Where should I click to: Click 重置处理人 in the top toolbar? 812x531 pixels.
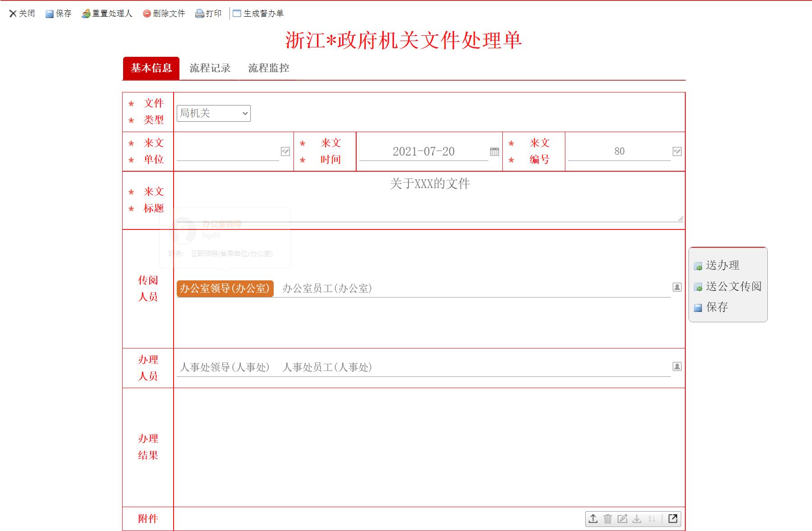(107, 14)
